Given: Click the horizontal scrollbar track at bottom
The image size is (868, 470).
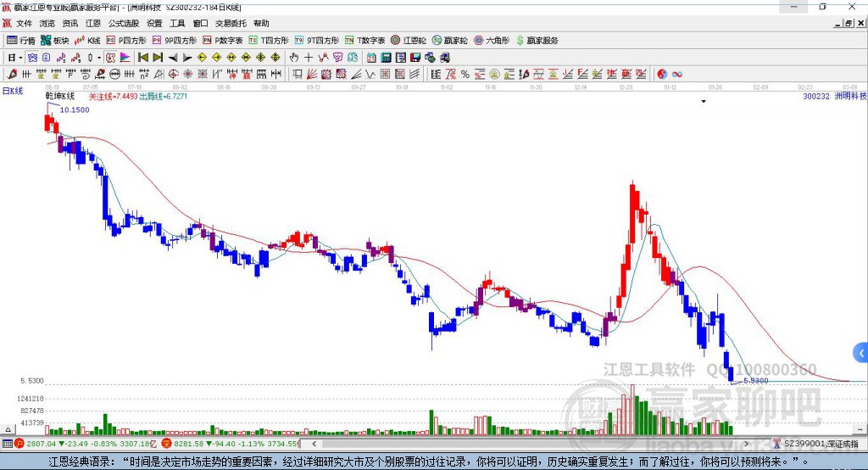Looking at the screenshot, I should tap(530, 444).
